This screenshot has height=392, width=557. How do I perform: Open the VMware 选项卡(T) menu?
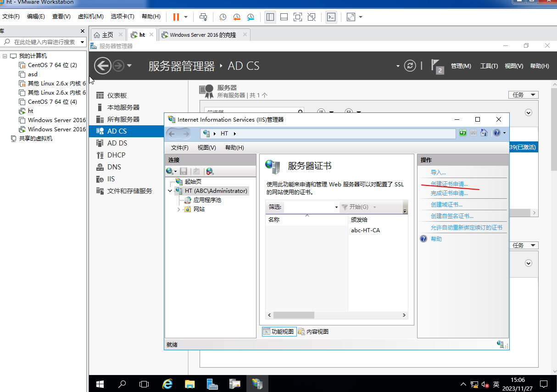pos(123,17)
